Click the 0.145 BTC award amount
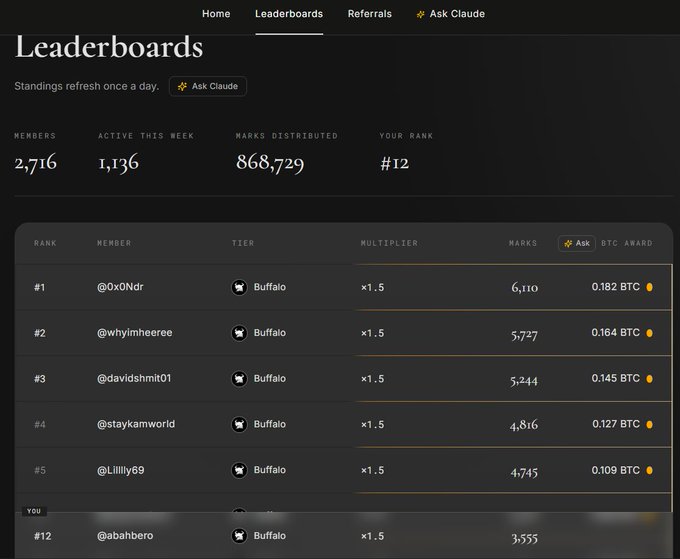 [615, 378]
